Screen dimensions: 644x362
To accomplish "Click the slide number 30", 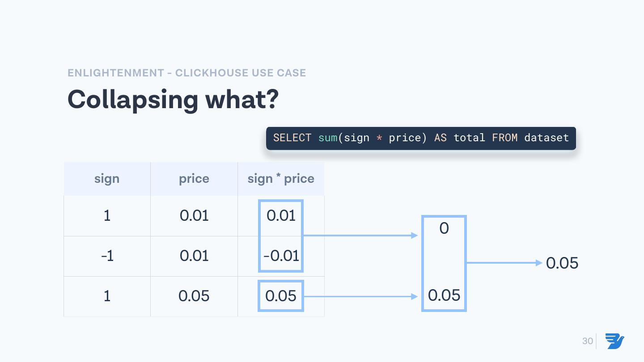I will (587, 341).
